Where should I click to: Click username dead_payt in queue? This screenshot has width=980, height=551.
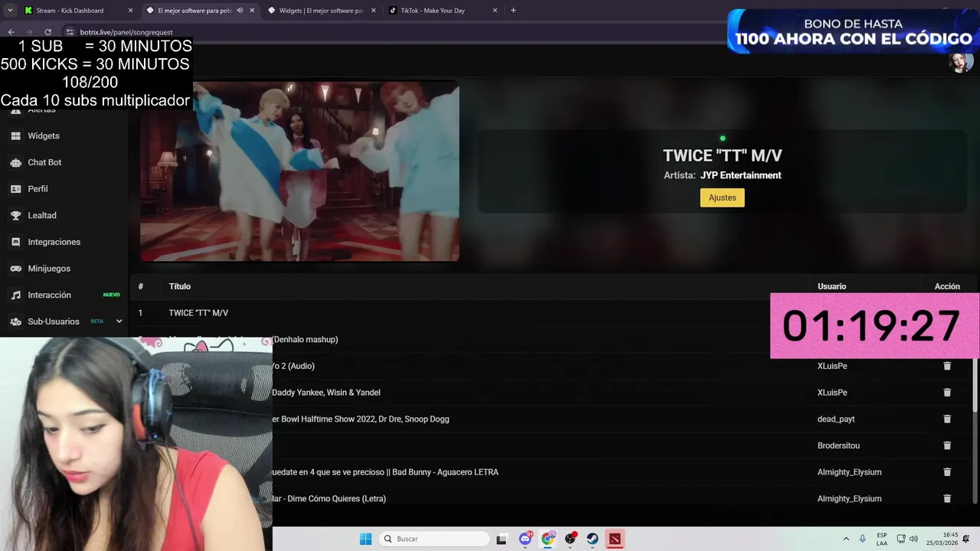tap(836, 419)
